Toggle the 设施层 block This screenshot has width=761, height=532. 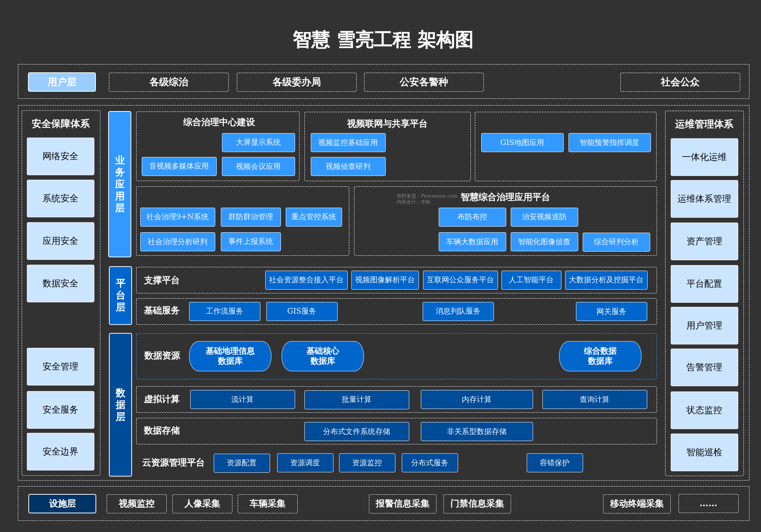(62, 504)
